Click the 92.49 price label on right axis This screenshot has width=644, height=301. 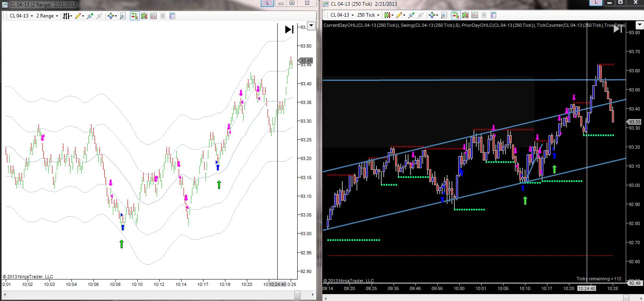click(635, 283)
